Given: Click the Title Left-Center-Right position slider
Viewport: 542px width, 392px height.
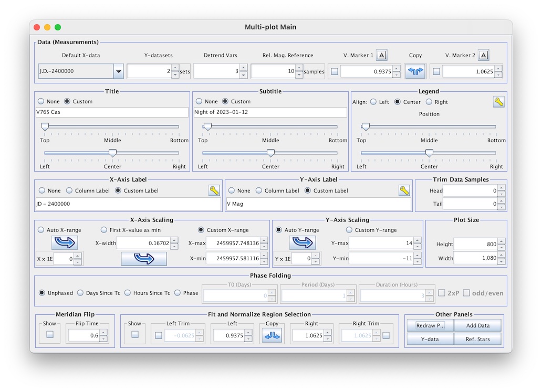Looking at the screenshot, I should tap(112, 153).
